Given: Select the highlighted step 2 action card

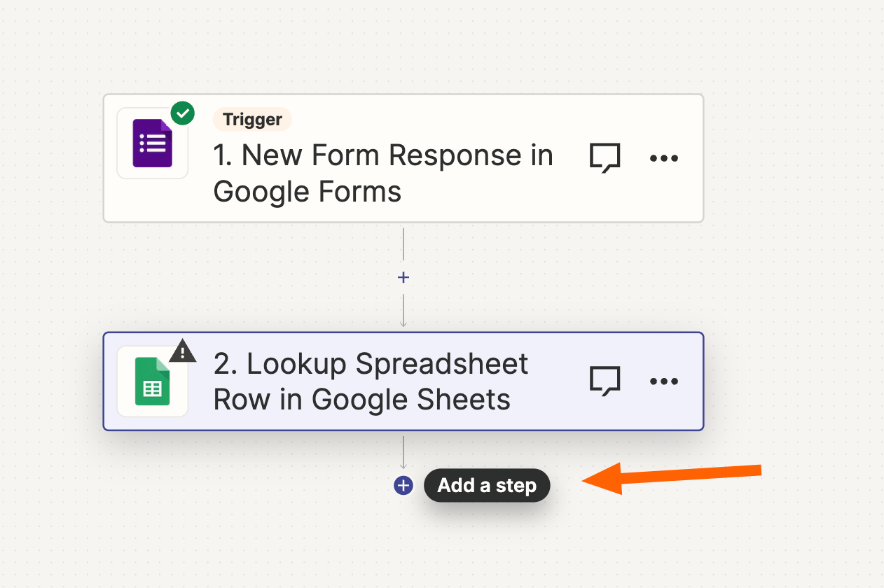Looking at the screenshot, I should (403, 381).
